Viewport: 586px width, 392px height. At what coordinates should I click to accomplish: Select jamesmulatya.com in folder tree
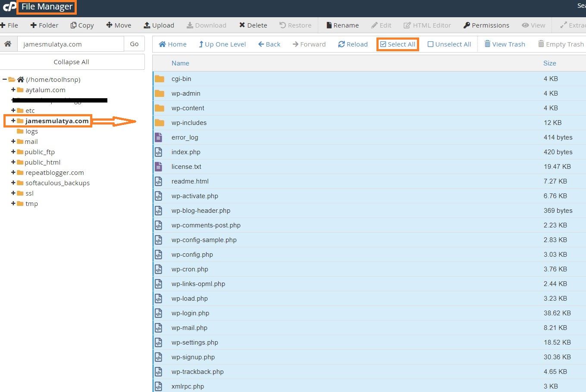[57, 121]
